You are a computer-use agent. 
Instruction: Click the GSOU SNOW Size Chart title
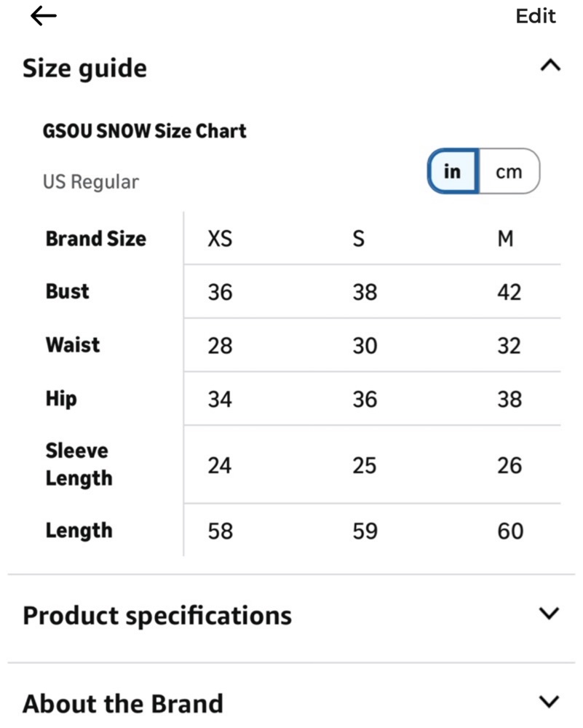144,131
